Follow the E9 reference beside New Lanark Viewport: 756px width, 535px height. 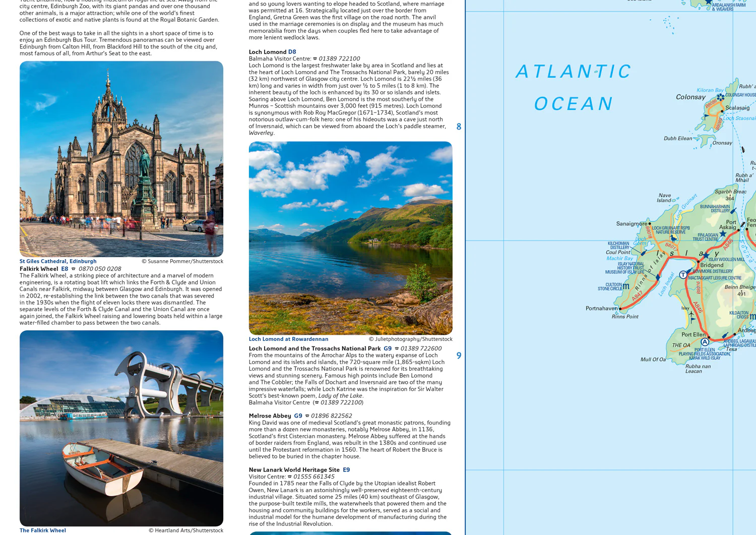coord(346,469)
